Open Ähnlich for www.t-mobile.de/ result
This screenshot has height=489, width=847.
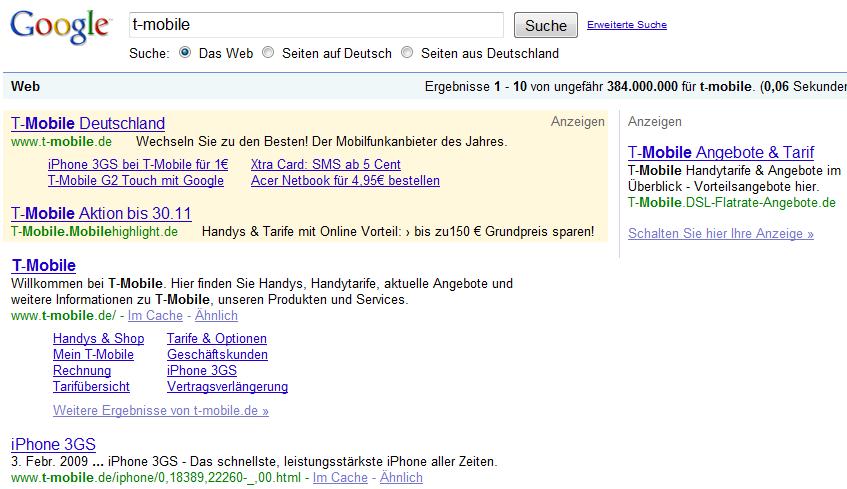pyautogui.click(x=216, y=316)
